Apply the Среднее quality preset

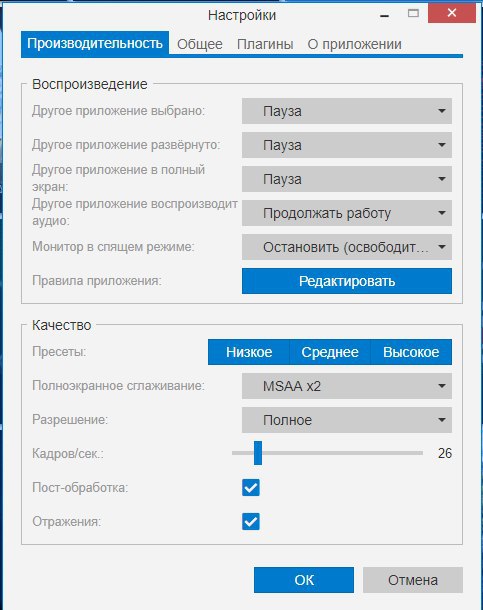[330, 352]
